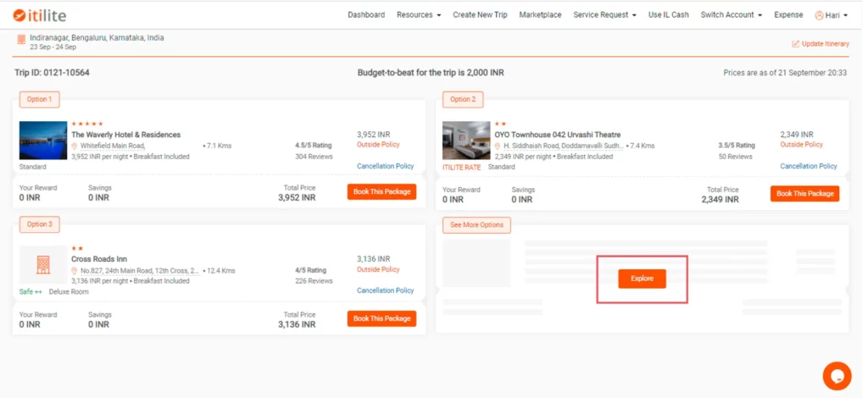
Task: Open OYO Townhouse room photo thumbnail
Action: tap(466, 141)
